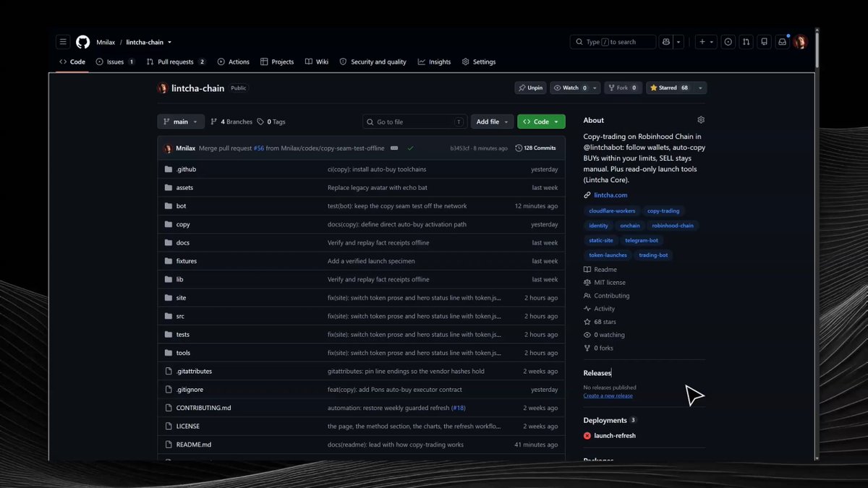Visit the lintcha.com website link
868x488 pixels.
coord(610,195)
